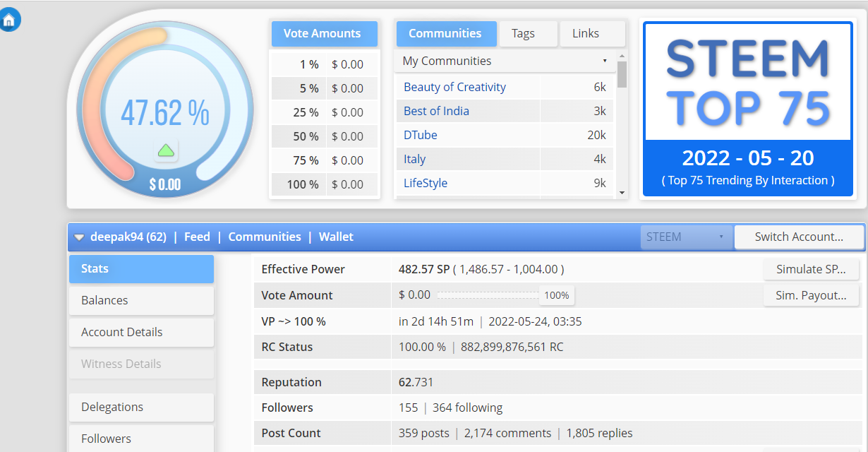
Task: Open the Communities link in account bar
Action: tap(265, 237)
